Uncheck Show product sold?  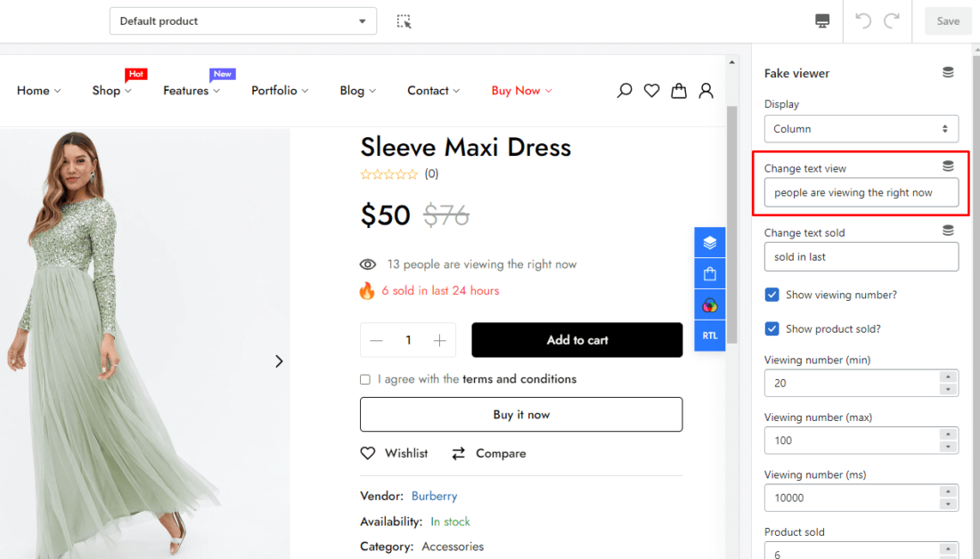772,328
